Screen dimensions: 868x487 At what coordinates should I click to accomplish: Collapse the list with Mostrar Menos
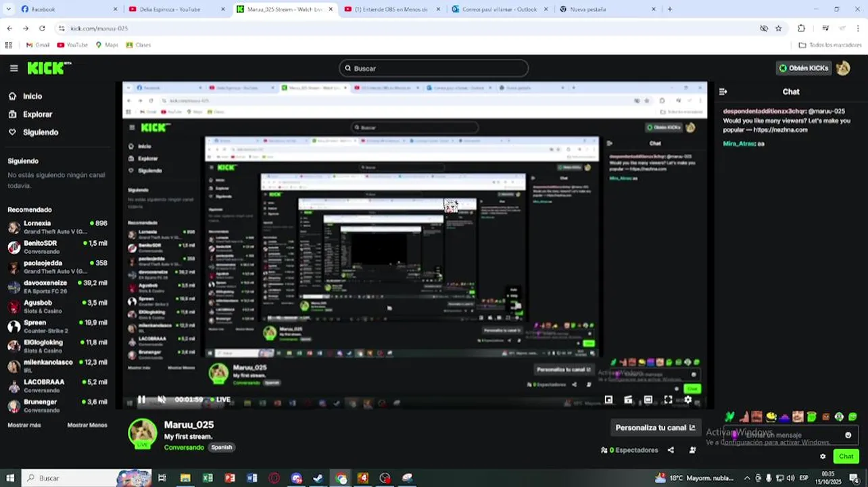(x=87, y=425)
